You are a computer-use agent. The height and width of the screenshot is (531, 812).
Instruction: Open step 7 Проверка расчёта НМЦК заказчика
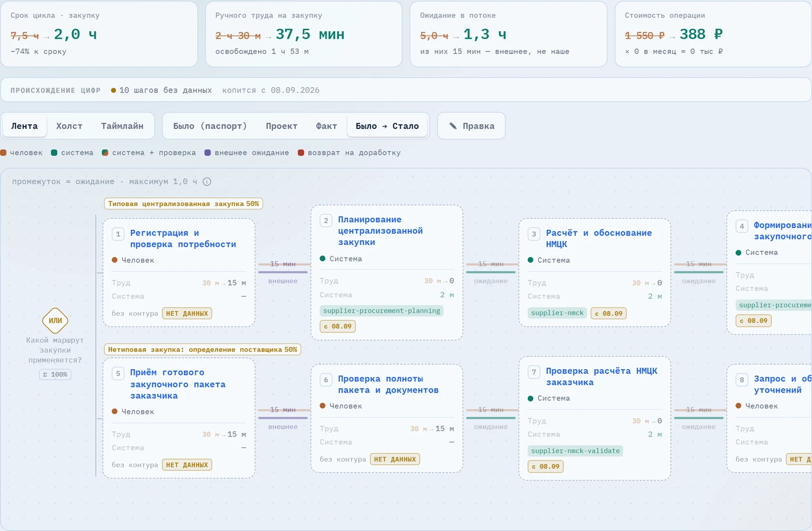tap(594, 418)
